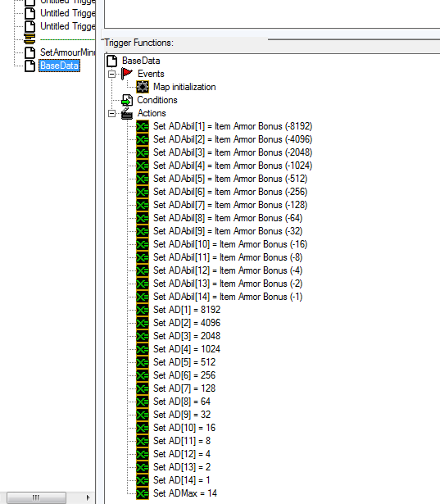This screenshot has height=504, width=440.
Task: Click page icon of SetArmourMin trigger
Action: 29,52
